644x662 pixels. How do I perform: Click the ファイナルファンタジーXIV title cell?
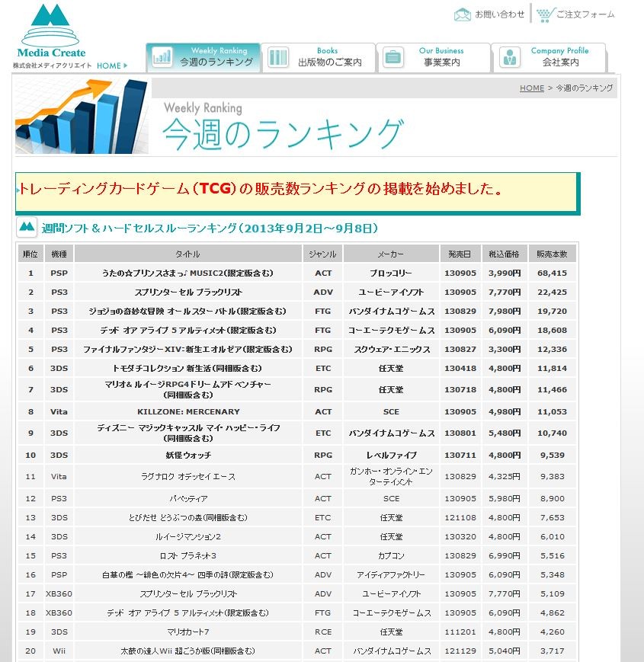tap(188, 349)
